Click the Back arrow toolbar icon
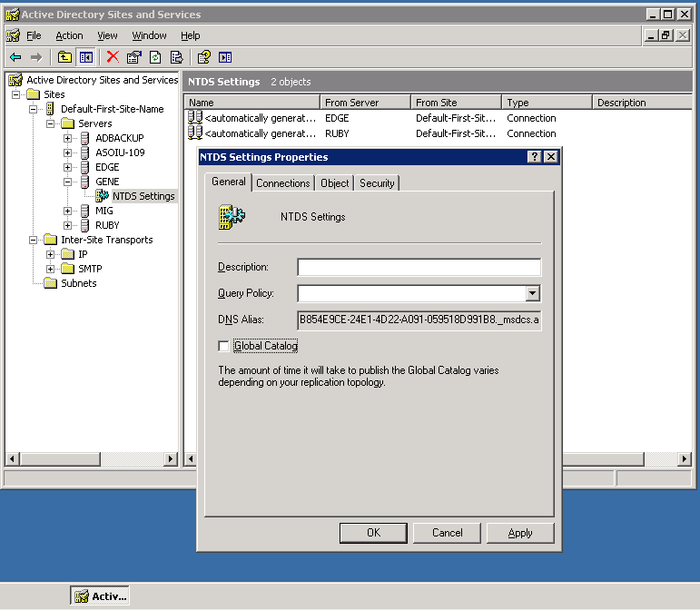This screenshot has height=610, width=700. tap(15, 57)
